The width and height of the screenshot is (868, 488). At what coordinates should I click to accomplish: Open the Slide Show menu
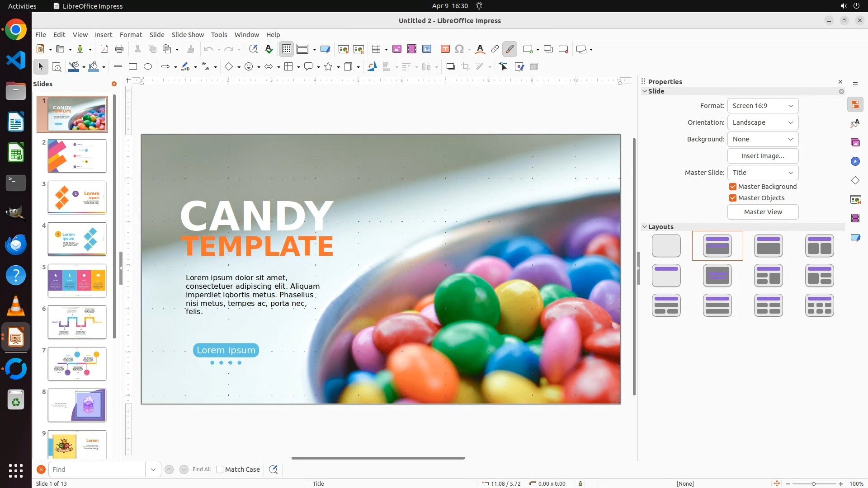(188, 35)
